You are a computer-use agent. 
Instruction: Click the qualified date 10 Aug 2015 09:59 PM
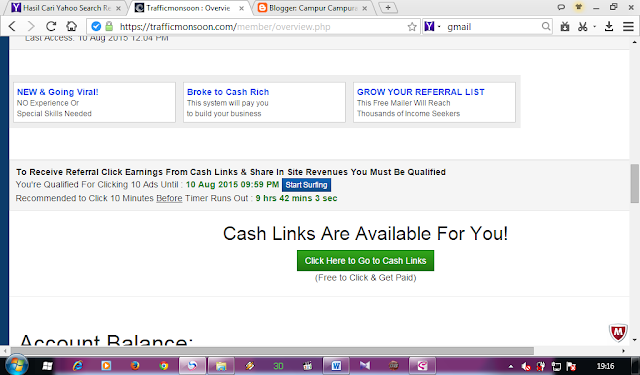point(232,184)
